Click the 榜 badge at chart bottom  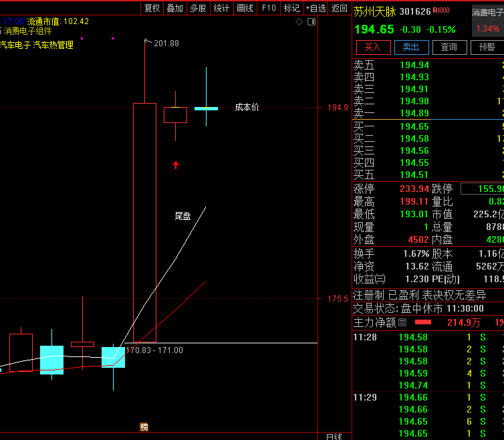tap(144, 427)
